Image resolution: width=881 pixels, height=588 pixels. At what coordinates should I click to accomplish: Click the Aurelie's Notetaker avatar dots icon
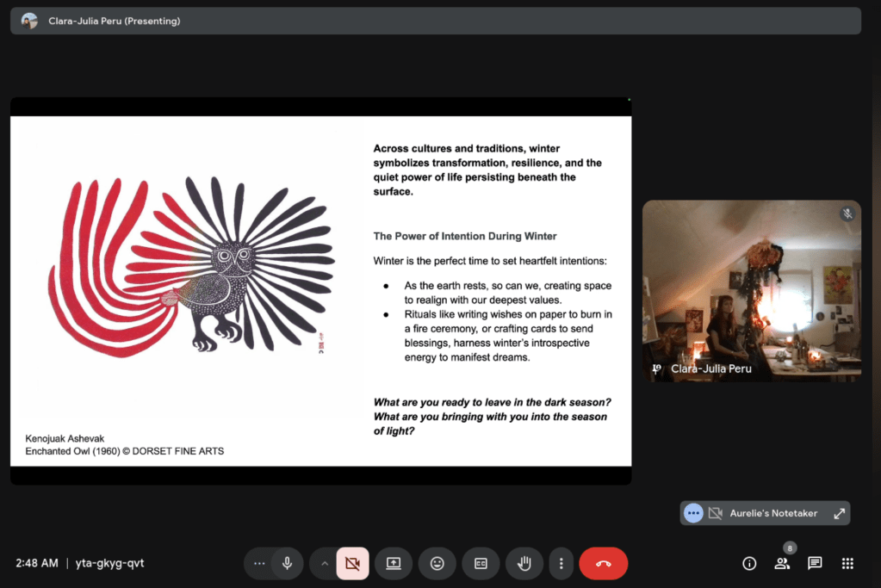point(693,513)
